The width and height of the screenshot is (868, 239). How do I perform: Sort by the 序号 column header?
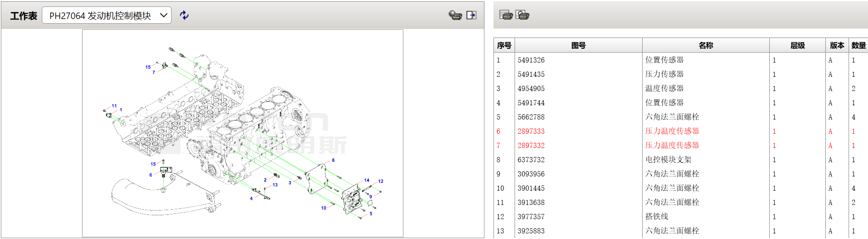(x=504, y=45)
